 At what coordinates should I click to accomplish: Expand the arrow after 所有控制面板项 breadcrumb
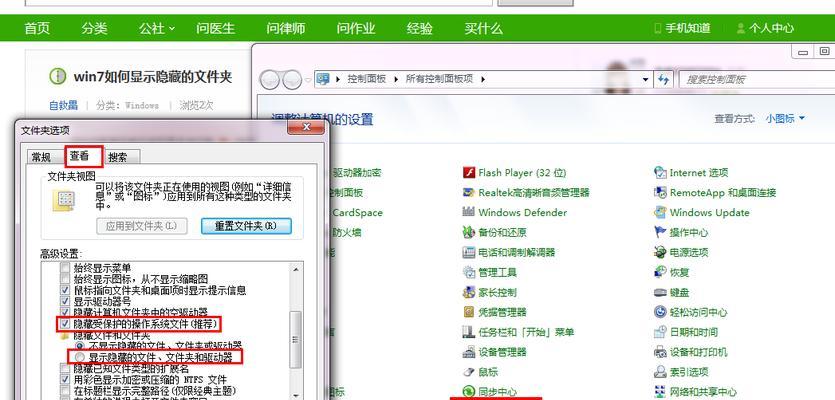[x=483, y=79]
